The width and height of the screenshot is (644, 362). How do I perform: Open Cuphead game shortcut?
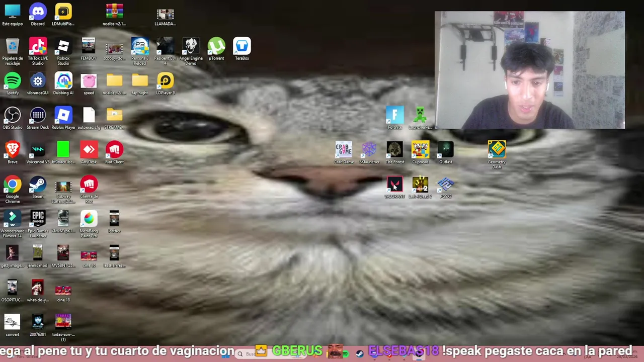pyautogui.click(x=420, y=153)
